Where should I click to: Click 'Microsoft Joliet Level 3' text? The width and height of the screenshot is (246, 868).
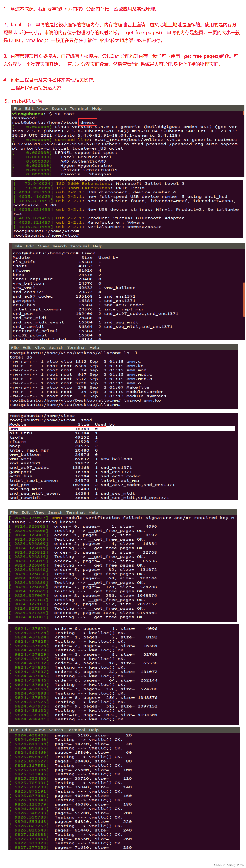coord(150,184)
